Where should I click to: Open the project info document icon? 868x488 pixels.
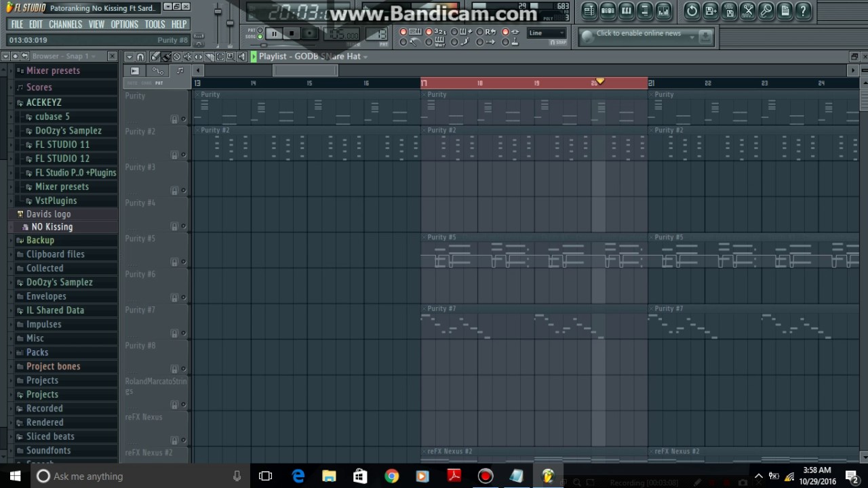(x=785, y=10)
